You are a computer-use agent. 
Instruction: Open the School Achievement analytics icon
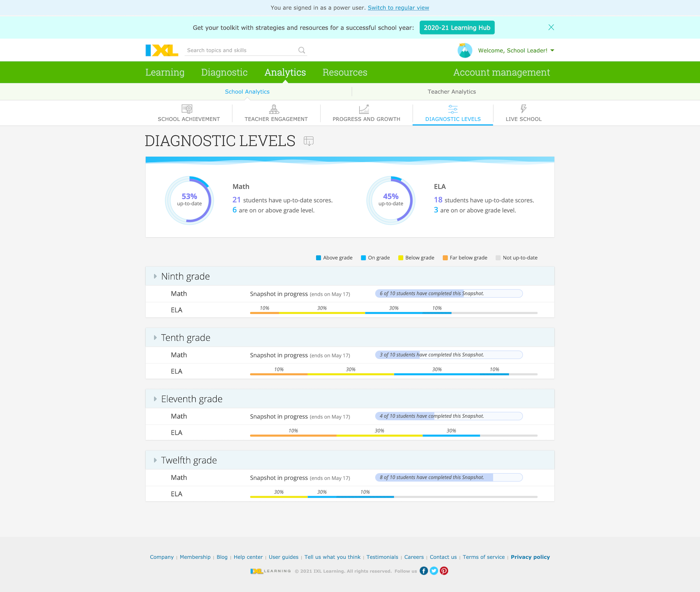(187, 109)
